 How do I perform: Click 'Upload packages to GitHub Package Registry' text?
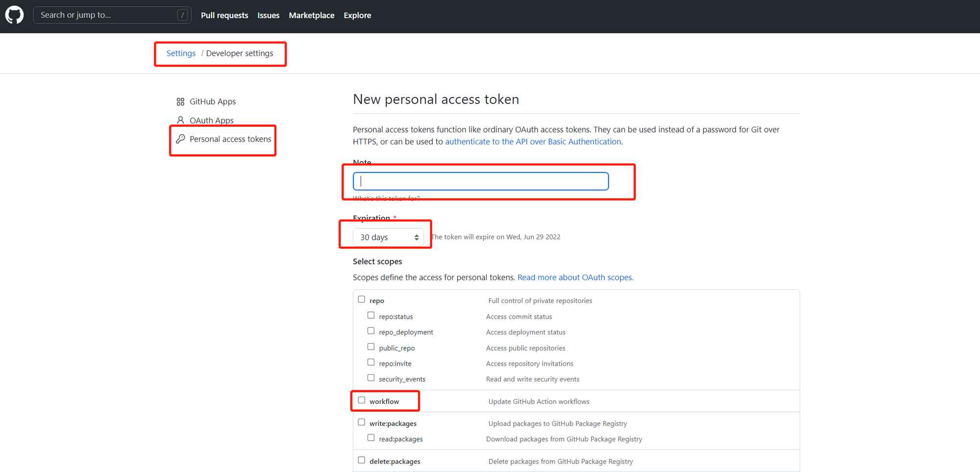tap(558, 424)
